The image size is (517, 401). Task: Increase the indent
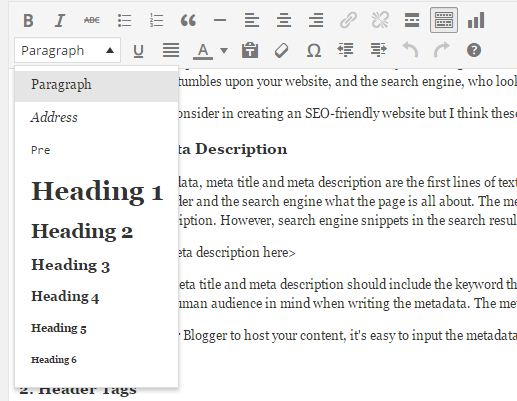coord(378,50)
